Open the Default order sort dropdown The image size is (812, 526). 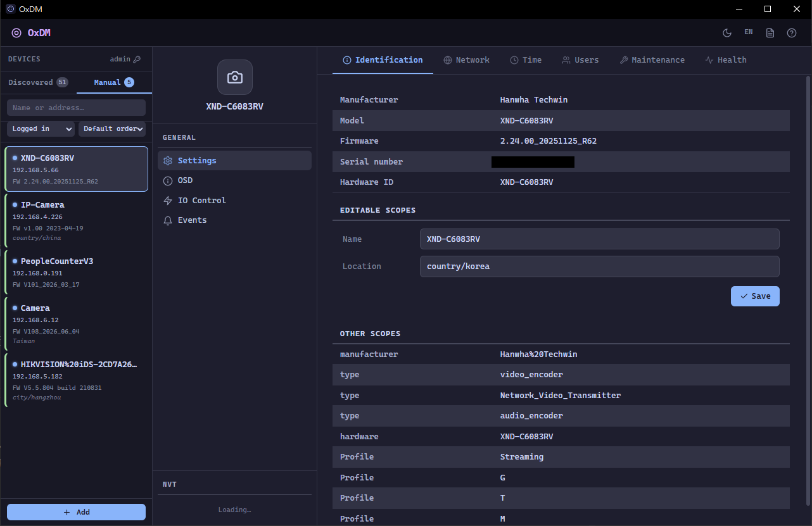click(112, 128)
